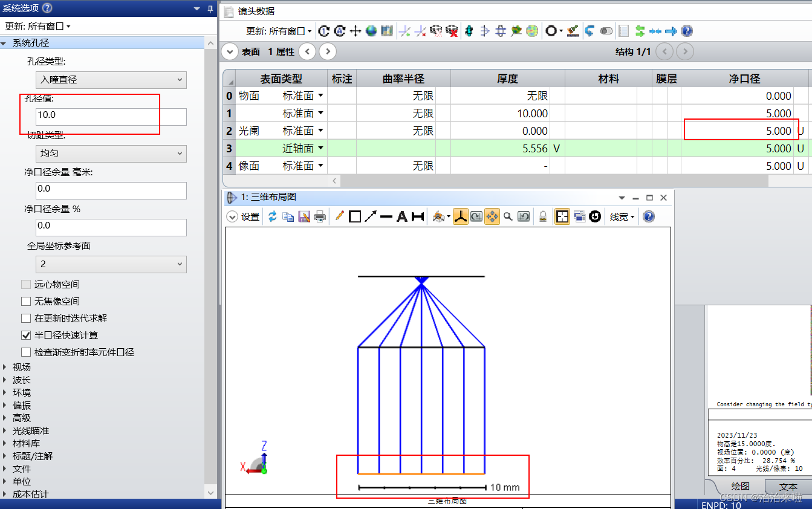
Task: Click the delete fold mirror icon with red x
Action: click(x=421, y=31)
